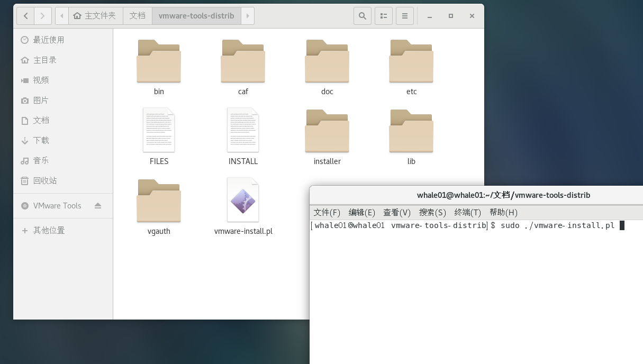643x364 pixels.
Task: Open the bin folder icon
Action: (159, 61)
